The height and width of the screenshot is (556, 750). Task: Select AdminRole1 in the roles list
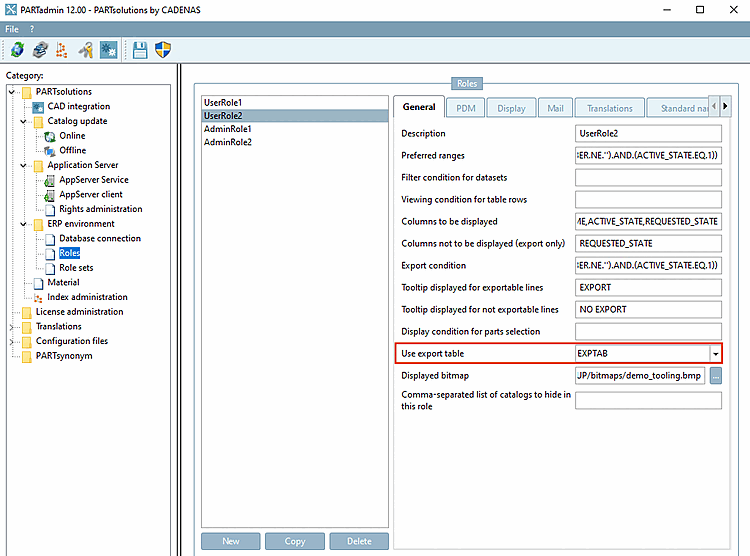coord(295,129)
